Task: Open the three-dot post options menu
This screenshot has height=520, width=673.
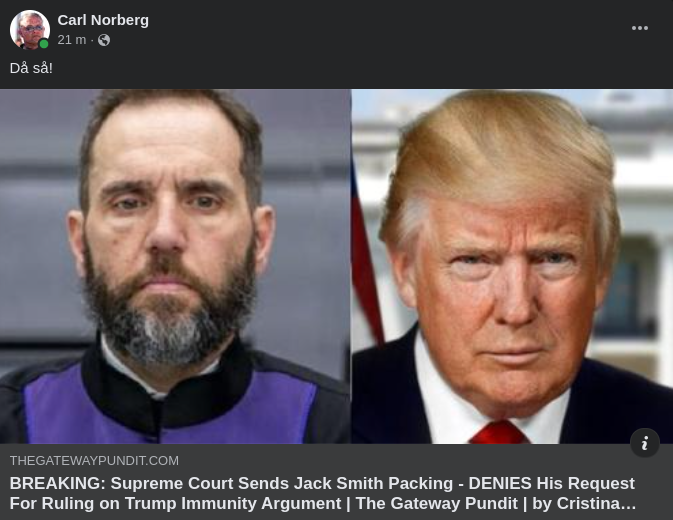Action: 640,28
